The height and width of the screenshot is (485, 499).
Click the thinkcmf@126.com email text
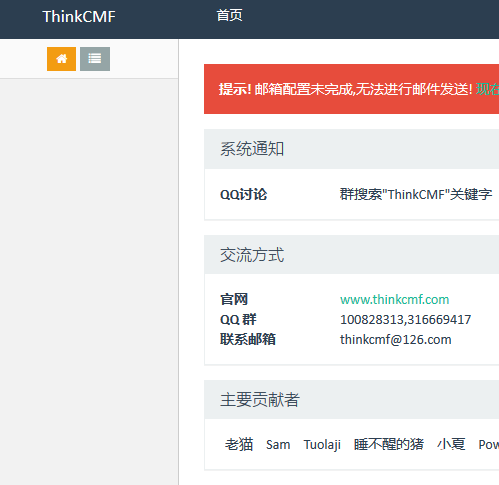click(x=395, y=340)
